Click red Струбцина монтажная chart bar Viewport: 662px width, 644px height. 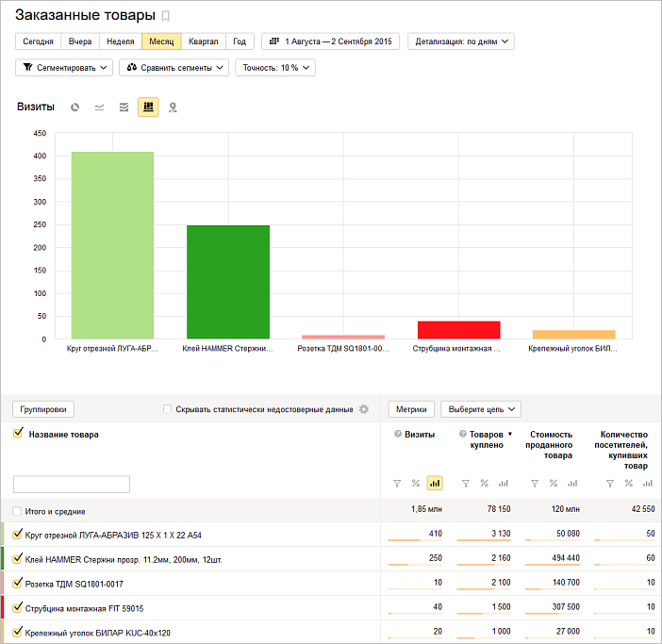click(x=458, y=330)
